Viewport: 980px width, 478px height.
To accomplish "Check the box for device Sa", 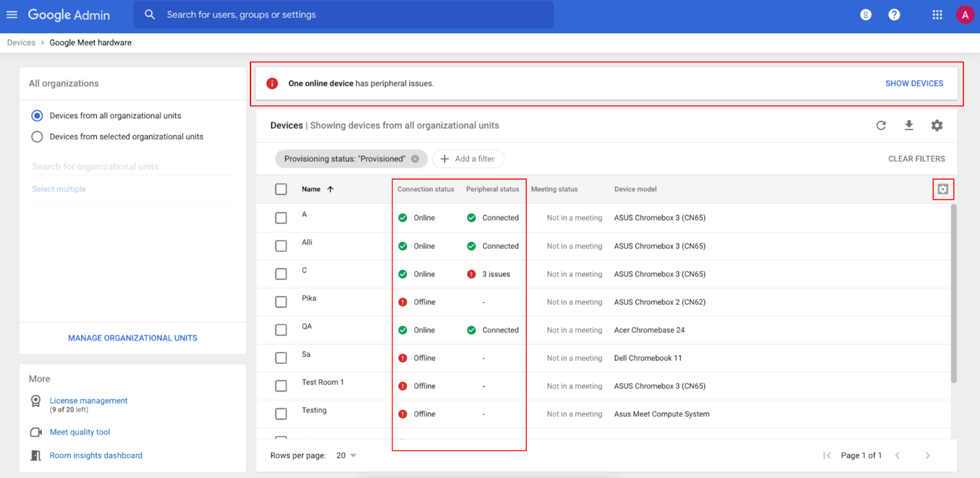I will 281,358.
